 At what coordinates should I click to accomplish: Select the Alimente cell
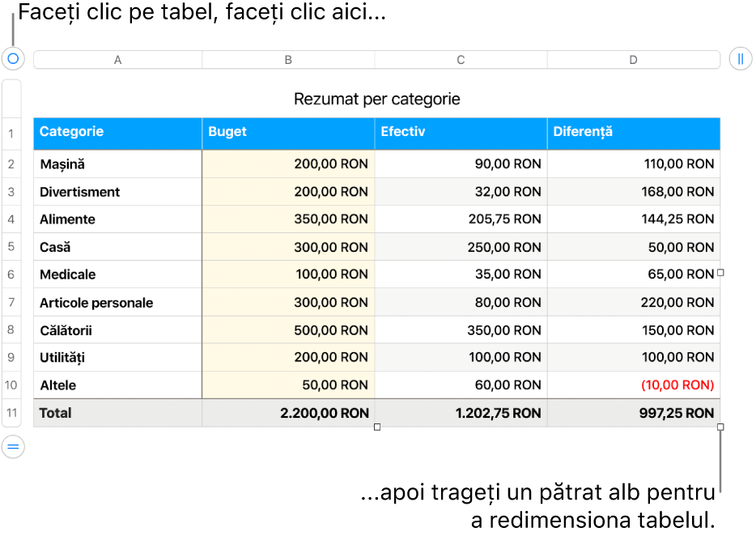coord(117,219)
